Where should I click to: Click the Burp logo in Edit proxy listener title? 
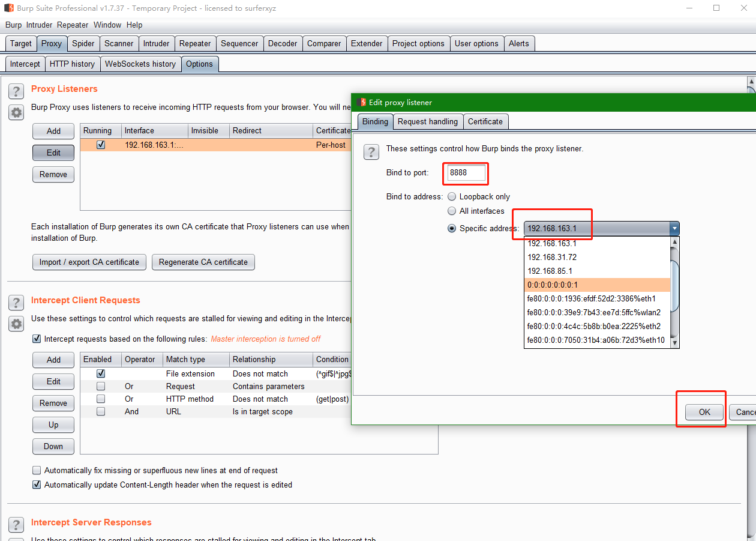point(361,102)
